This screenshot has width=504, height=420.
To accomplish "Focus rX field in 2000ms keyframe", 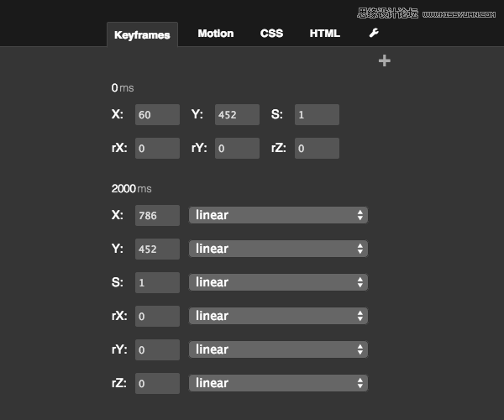I will 157,316.
